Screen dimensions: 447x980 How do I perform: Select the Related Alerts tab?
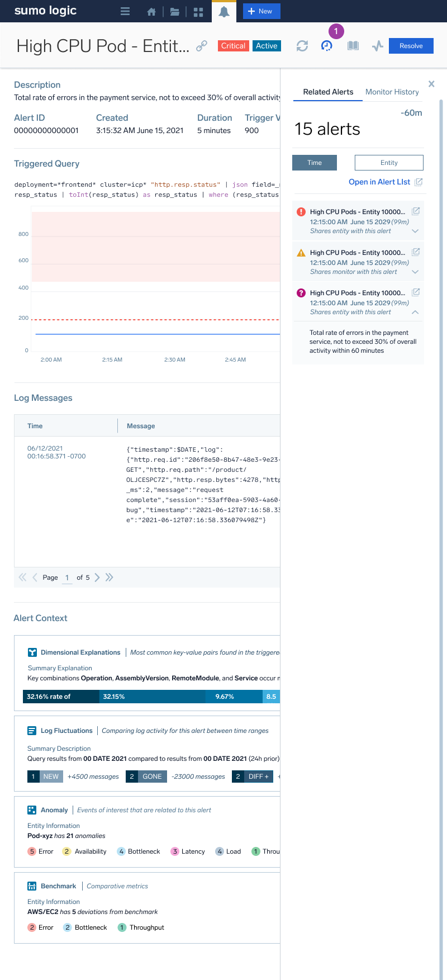point(328,92)
